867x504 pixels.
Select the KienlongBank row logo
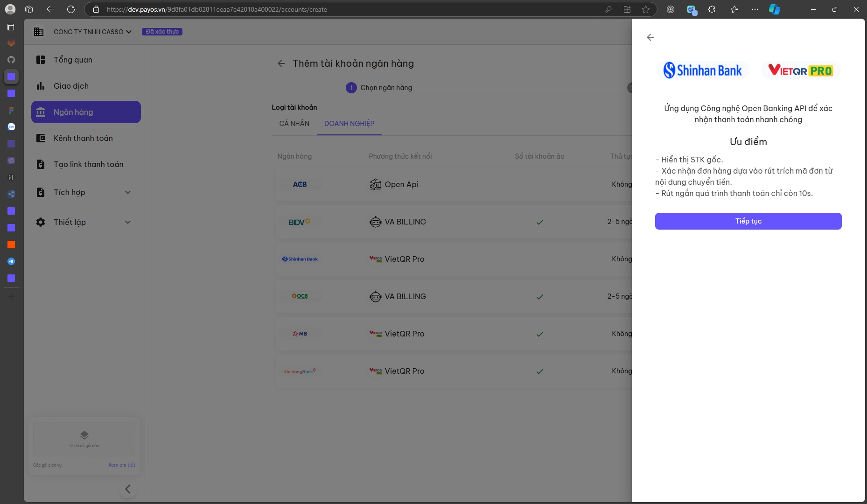coord(300,371)
